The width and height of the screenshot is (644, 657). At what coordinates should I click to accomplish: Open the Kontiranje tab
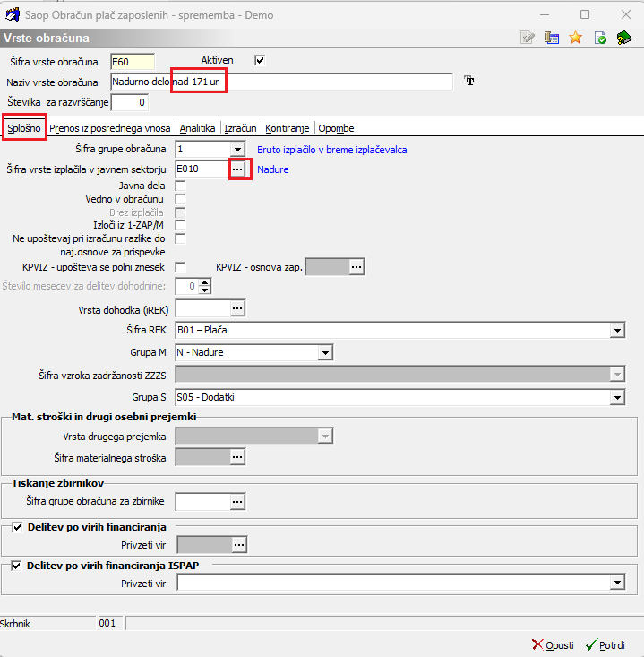(288, 128)
